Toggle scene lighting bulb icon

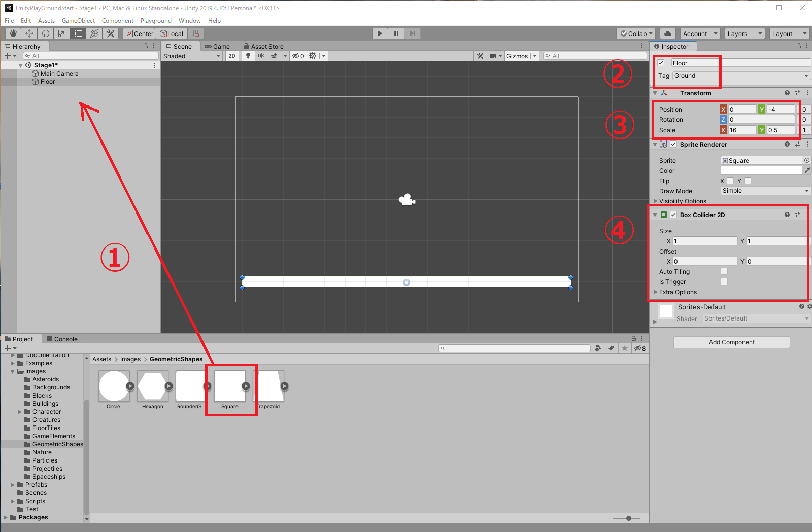pyautogui.click(x=248, y=56)
